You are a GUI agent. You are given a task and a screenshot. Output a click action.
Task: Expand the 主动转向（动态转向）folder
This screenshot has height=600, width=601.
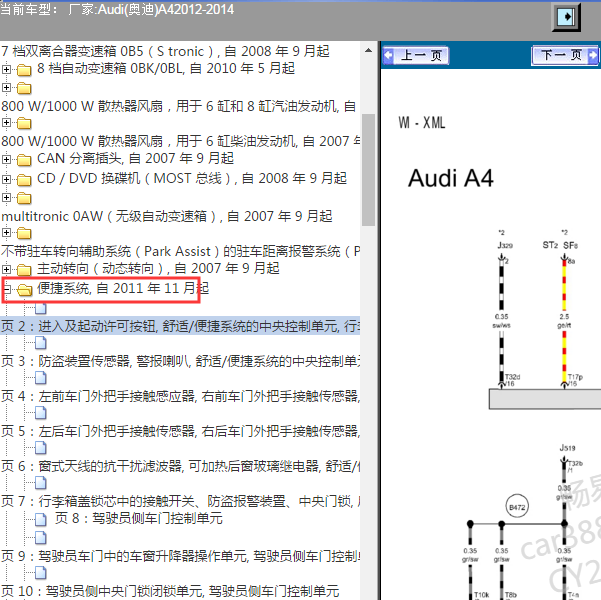pyautogui.click(x=6, y=269)
